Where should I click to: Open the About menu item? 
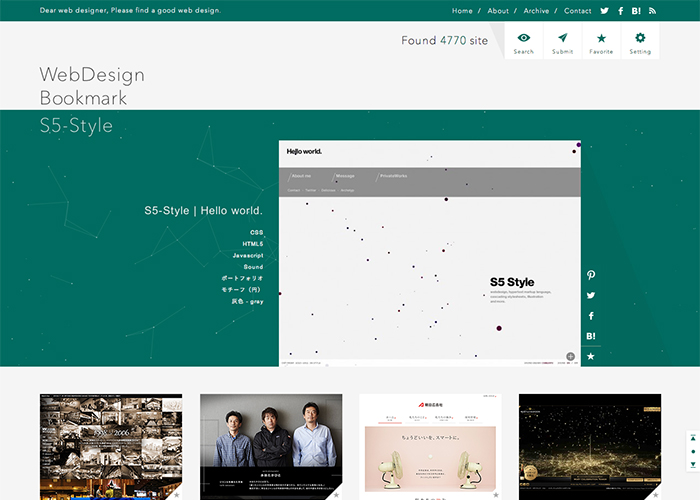498,11
